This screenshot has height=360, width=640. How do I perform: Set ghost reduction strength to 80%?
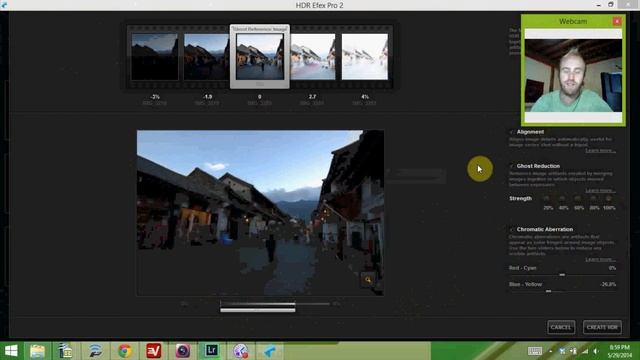(x=593, y=198)
